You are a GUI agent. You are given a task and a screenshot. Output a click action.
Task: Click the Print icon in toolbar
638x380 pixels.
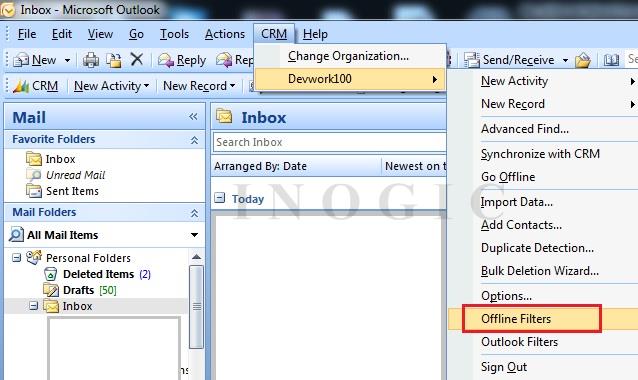coord(91,60)
